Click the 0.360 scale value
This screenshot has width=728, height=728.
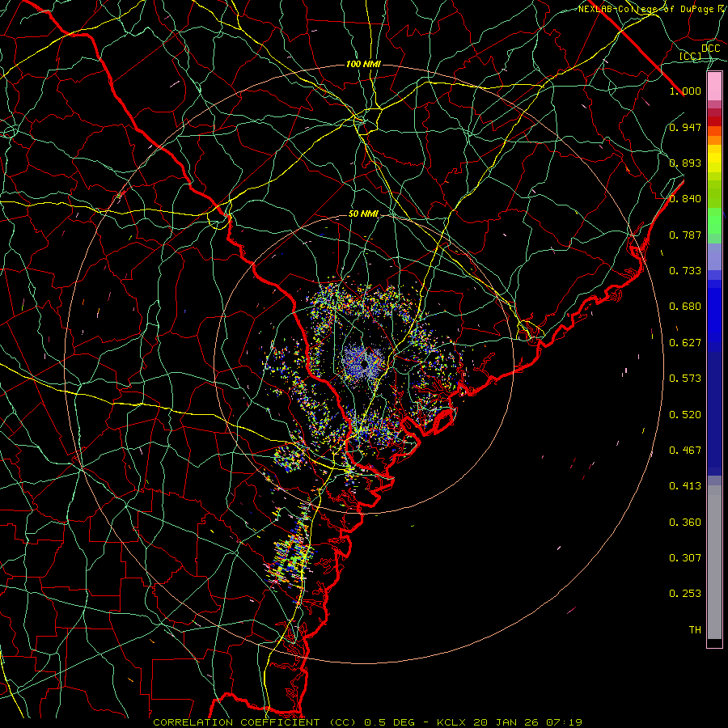(x=685, y=523)
